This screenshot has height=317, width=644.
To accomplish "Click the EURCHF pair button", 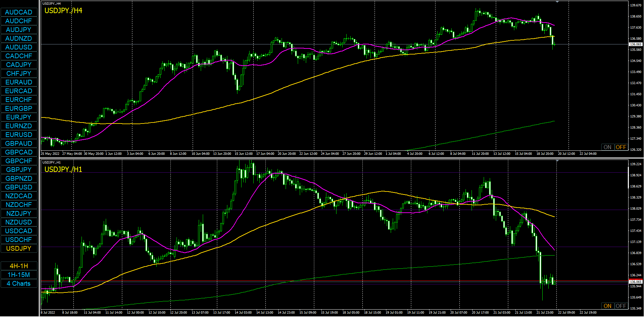I will pyautogui.click(x=19, y=100).
